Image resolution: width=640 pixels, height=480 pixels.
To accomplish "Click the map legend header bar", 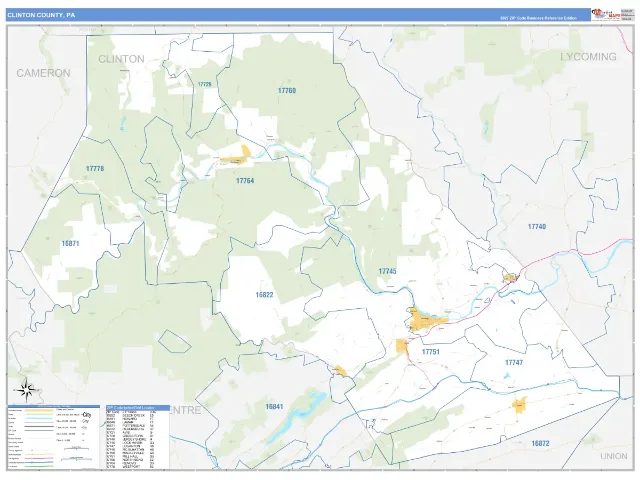I will pyautogui.click(x=53, y=407).
